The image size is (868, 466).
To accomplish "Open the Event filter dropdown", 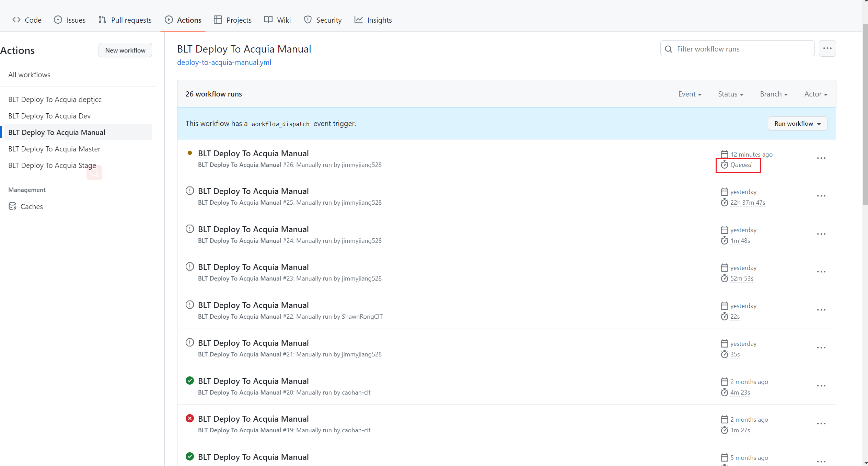I will pos(690,94).
